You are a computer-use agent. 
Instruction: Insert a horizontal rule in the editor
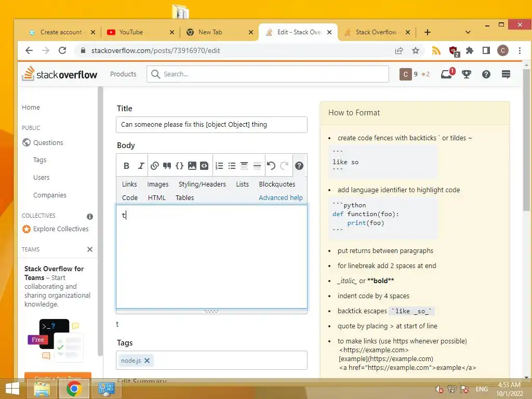pyautogui.click(x=257, y=166)
